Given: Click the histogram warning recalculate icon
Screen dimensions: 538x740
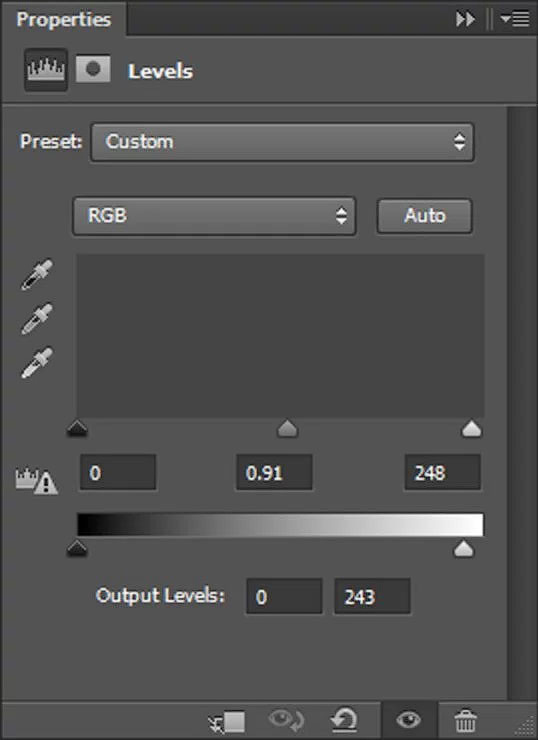Looking at the screenshot, I should (x=36, y=481).
